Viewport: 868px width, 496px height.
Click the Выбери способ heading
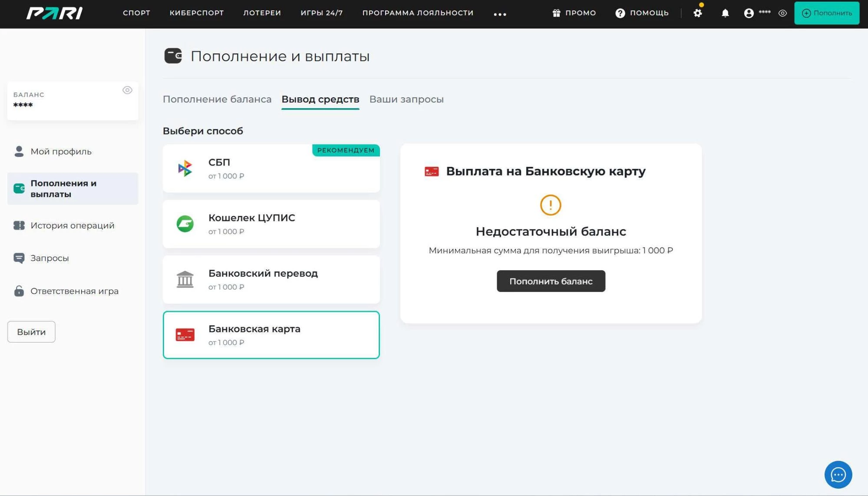[203, 131]
